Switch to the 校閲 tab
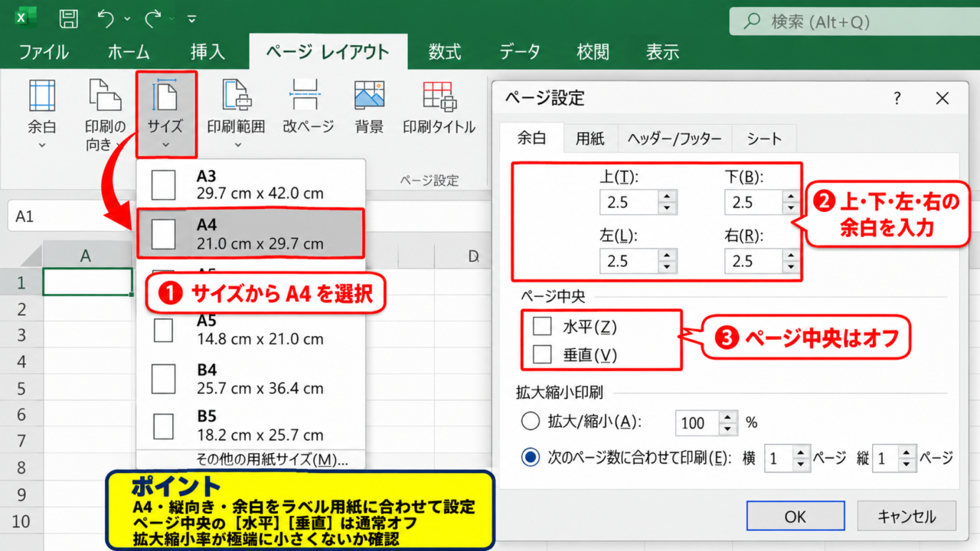The width and height of the screenshot is (980, 551). pos(593,52)
